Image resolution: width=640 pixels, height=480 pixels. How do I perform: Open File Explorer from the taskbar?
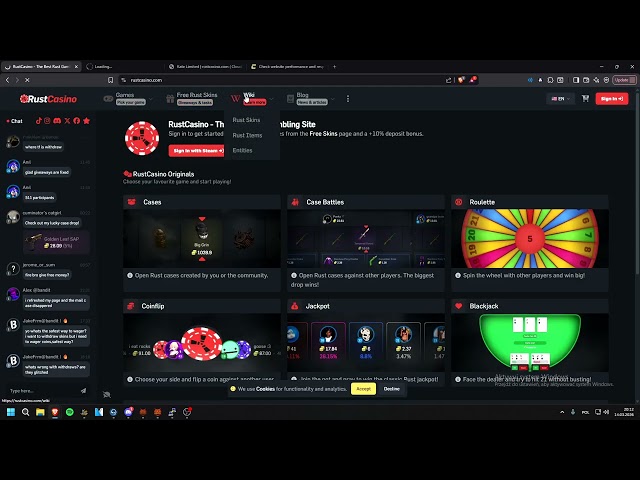click(x=40, y=412)
